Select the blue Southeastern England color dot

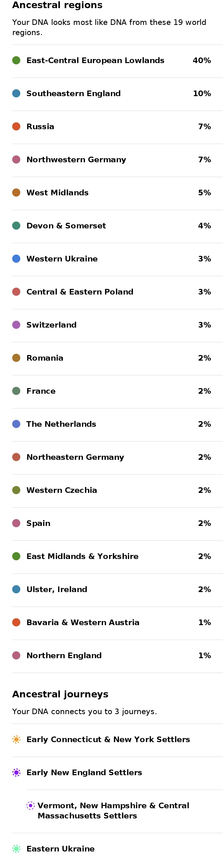16,93
